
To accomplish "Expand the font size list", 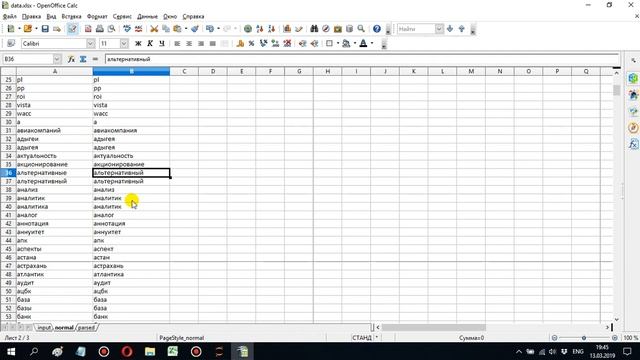I will point(124,44).
